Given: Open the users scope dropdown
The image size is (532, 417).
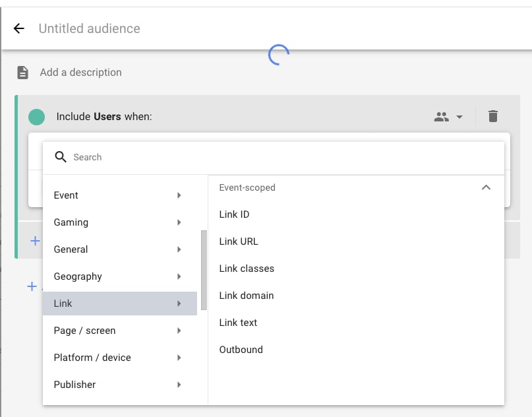Looking at the screenshot, I should tap(448, 117).
